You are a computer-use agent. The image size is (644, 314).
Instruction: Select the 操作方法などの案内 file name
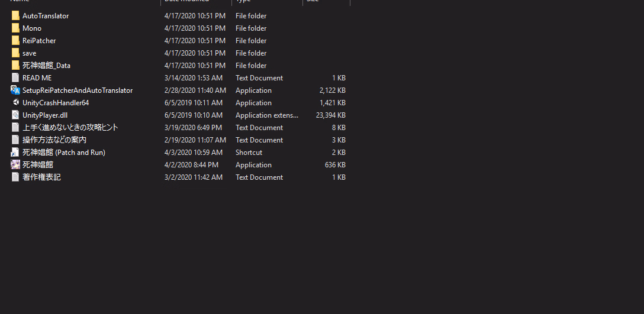(54, 140)
